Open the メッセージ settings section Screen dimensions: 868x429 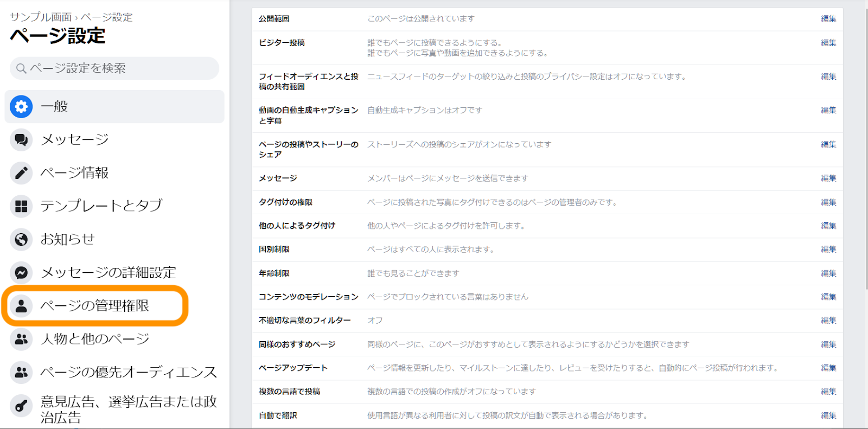click(114, 140)
